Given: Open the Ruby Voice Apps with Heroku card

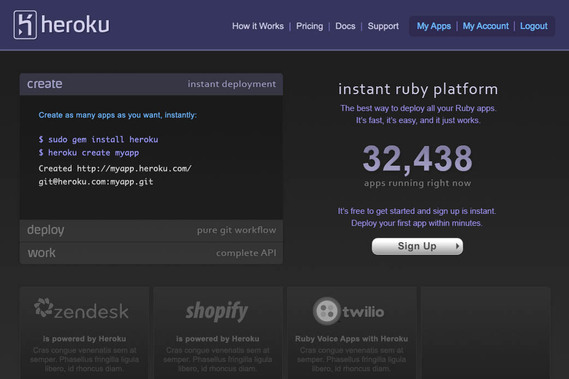Looking at the screenshot, I should [x=352, y=333].
